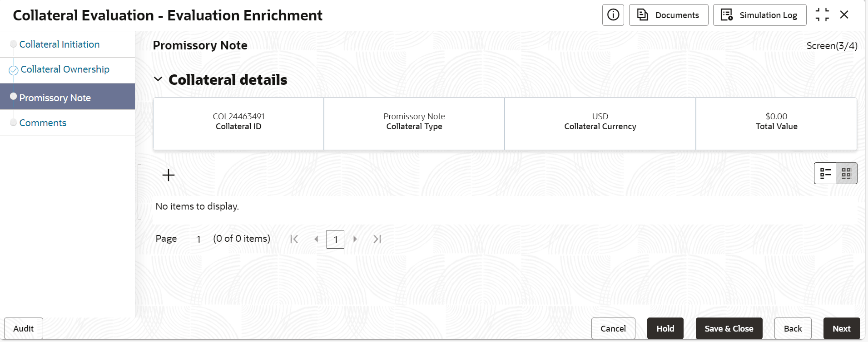The width and height of the screenshot is (868, 342).
Task: Exit fullscreen with the collapse icon
Action: pos(822,15)
